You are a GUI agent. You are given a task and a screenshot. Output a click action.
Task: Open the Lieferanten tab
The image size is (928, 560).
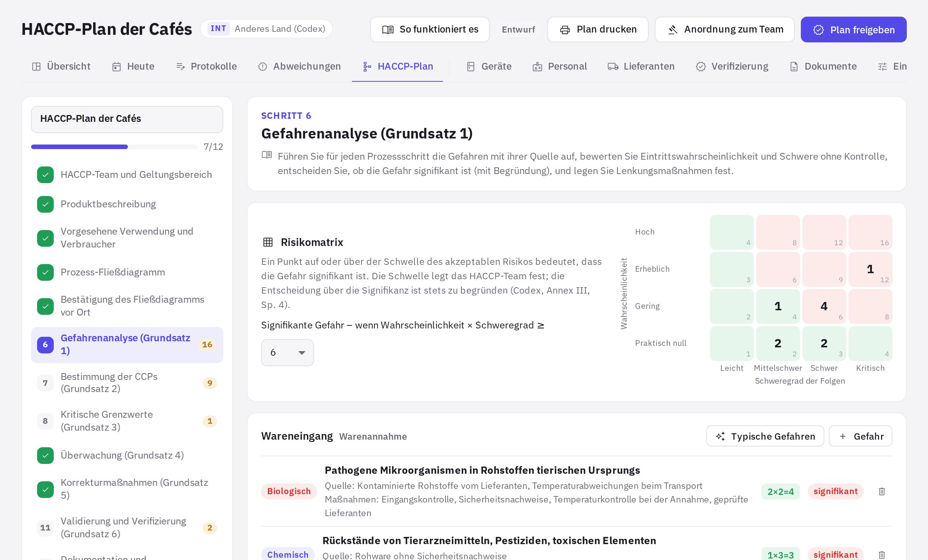click(641, 67)
